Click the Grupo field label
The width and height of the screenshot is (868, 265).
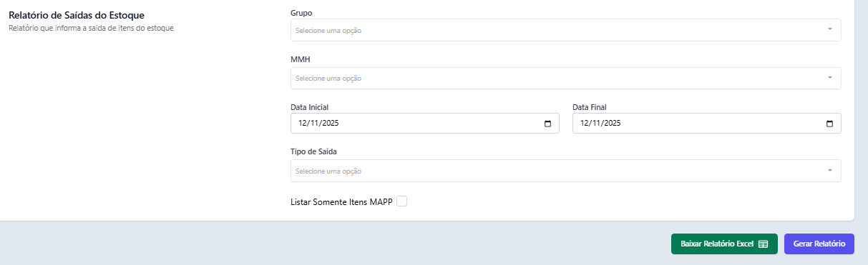point(301,13)
